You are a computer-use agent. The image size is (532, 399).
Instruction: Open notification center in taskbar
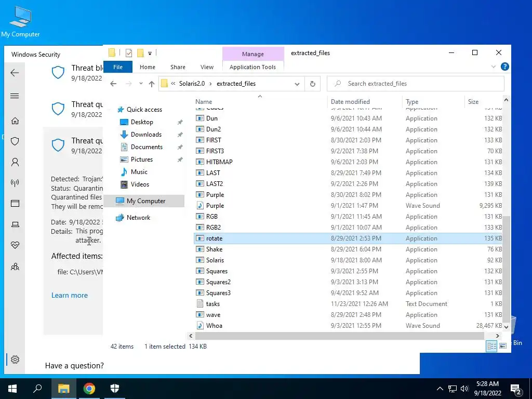pyautogui.click(x=516, y=389)
